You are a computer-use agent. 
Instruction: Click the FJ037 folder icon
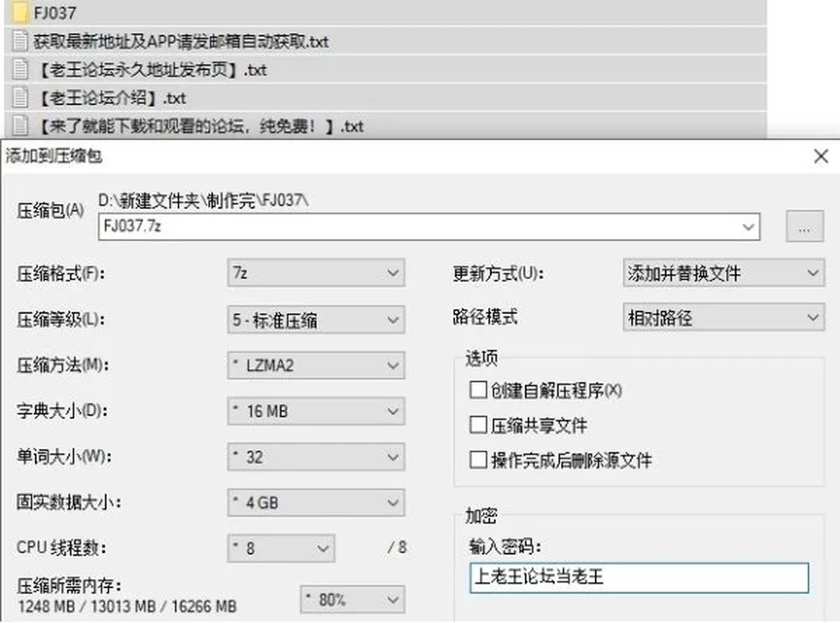[20, 12]
